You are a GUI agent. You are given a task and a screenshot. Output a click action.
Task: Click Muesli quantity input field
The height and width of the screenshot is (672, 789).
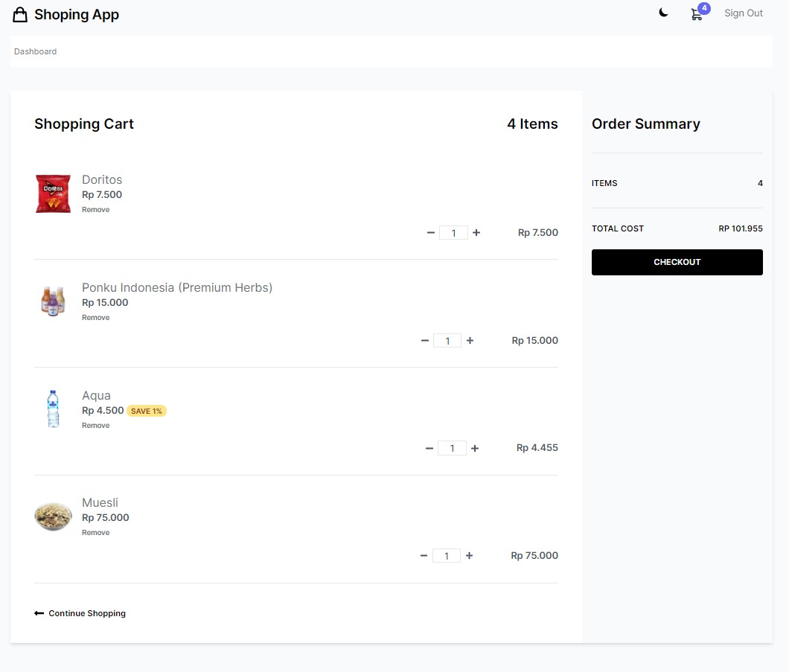pyautogui.click(x=447, y=556)
